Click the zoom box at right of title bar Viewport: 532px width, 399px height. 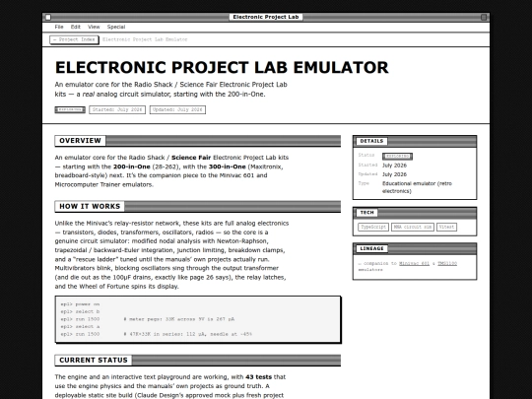click(484, 17)
